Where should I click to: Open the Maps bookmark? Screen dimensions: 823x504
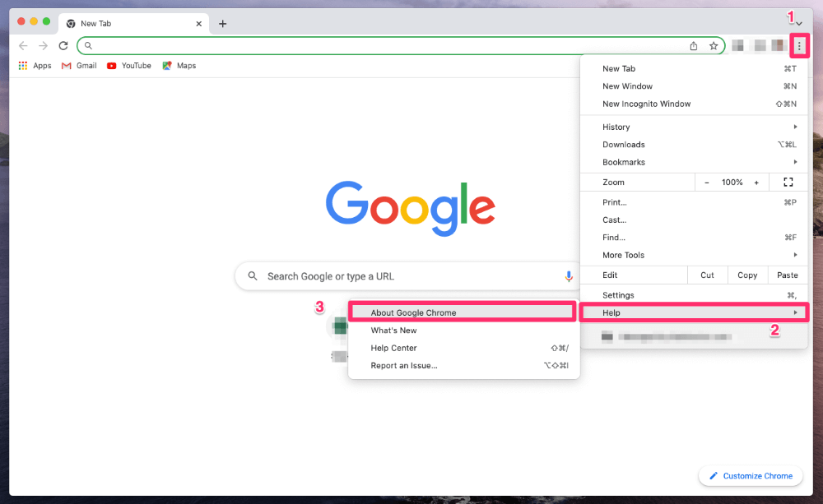(x=179, y=66)
